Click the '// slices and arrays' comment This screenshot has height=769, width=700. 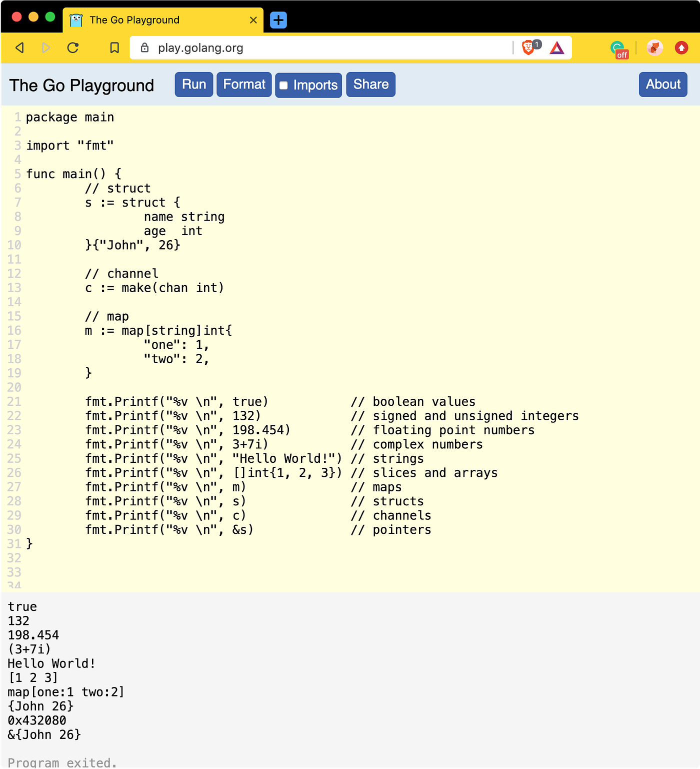point(424,473)
